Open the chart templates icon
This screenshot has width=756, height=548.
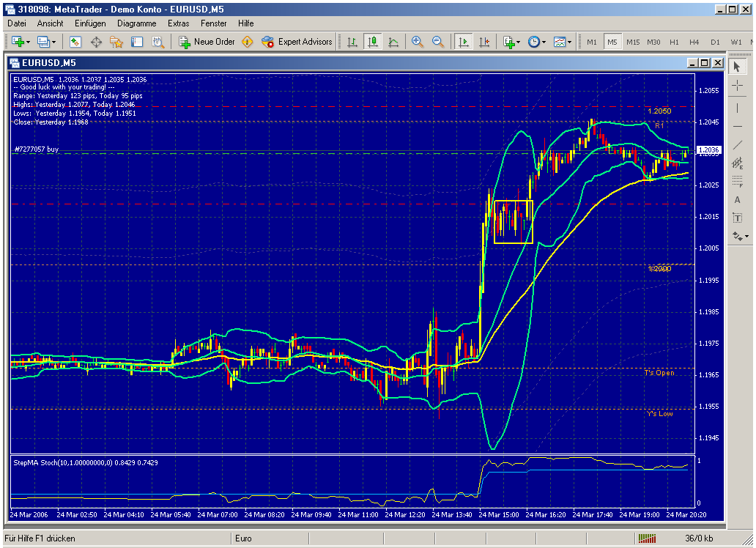(559, 42)
